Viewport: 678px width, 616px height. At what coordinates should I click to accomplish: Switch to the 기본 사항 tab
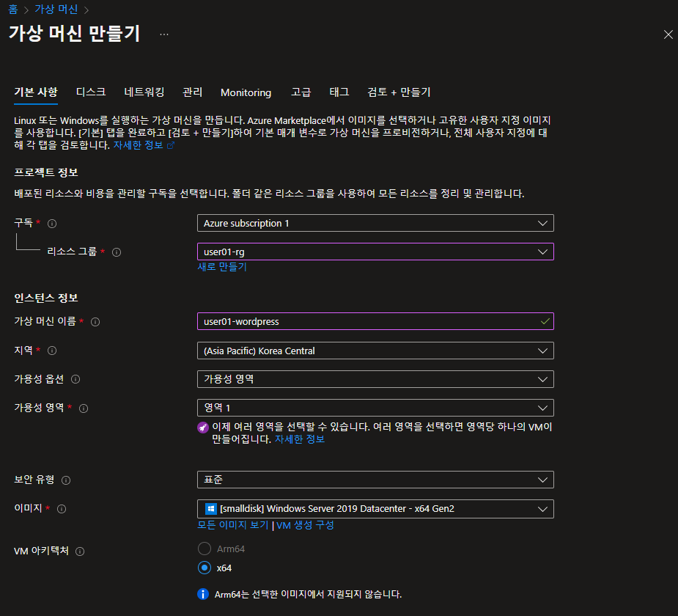pyautogui.click(x=36, y=92)
